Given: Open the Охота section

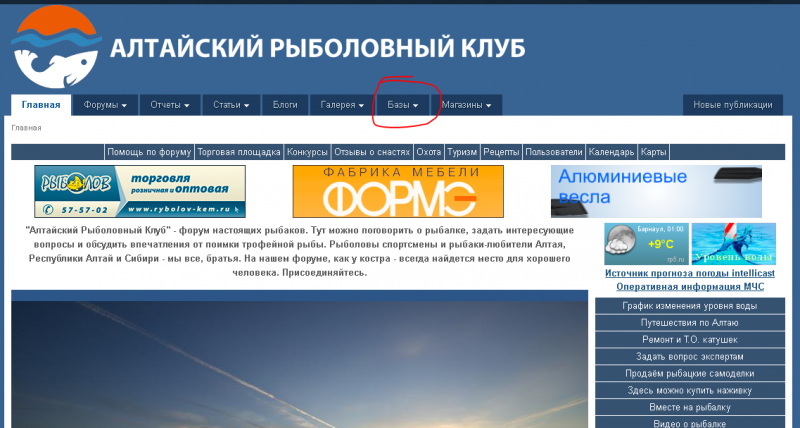Looking at the screenshot, I should pyautogui.click(x=429, y=152).
